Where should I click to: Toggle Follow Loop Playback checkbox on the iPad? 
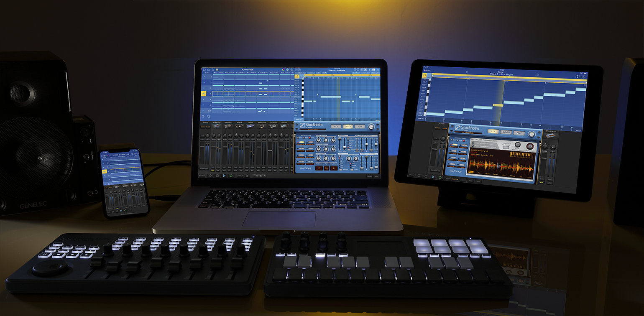point(473,143)
